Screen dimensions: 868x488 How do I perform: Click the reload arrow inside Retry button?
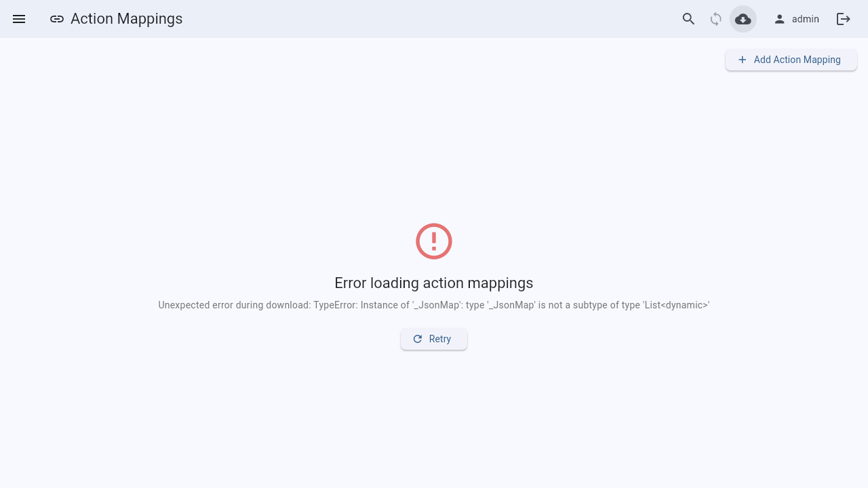(x=418, y=339)
